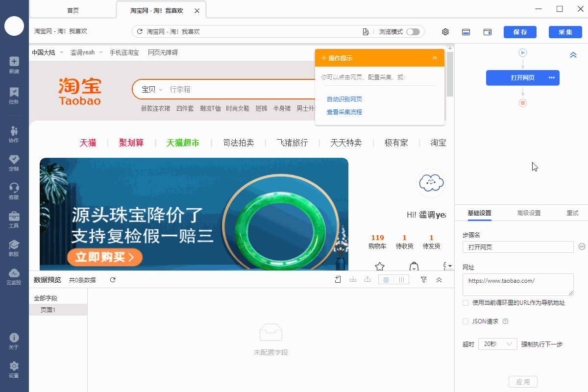This screenshot has width=588, height=392.
Task: Click the help icon beside JSON请求
Action: [x=505, y=321]
